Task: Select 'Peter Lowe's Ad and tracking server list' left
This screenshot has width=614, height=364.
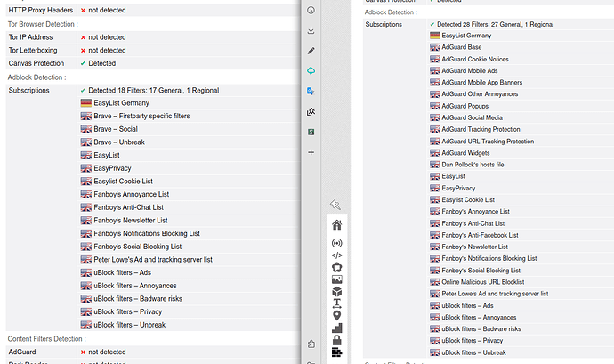Action: [x=153, y=259]
